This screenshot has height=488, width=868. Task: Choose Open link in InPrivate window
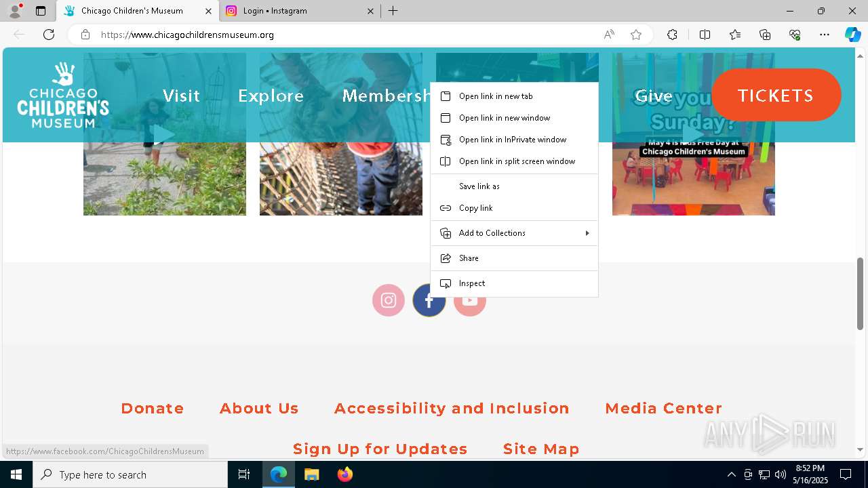tap(514, 140)
